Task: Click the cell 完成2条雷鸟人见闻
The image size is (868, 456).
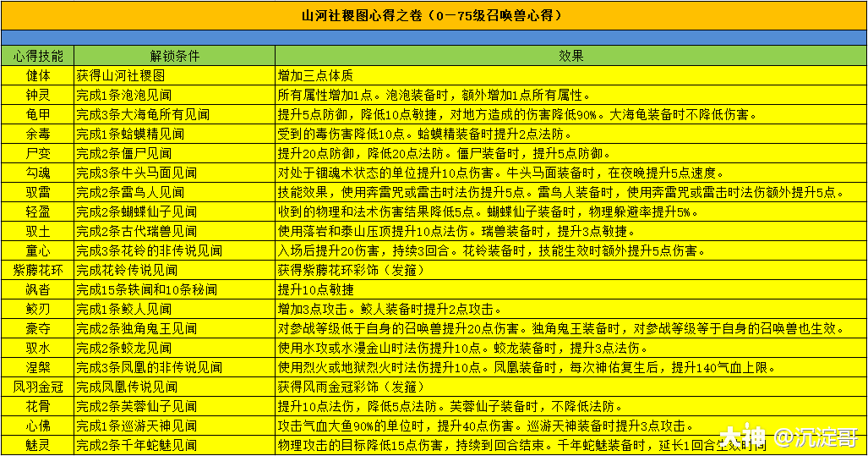Action: point(174,192)
